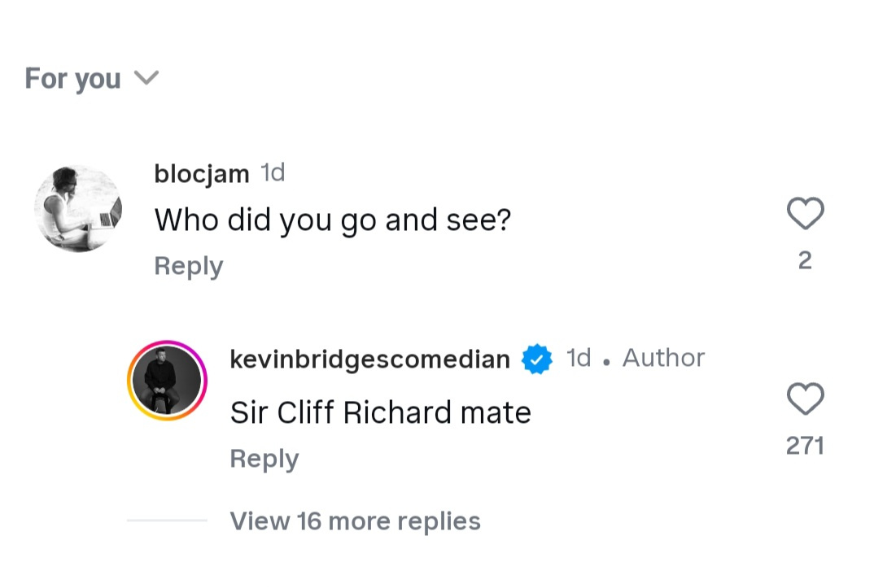Screen dimensions: 874x588
Task: Open the blocjam username profile
Action: click(x=202, y=174)
